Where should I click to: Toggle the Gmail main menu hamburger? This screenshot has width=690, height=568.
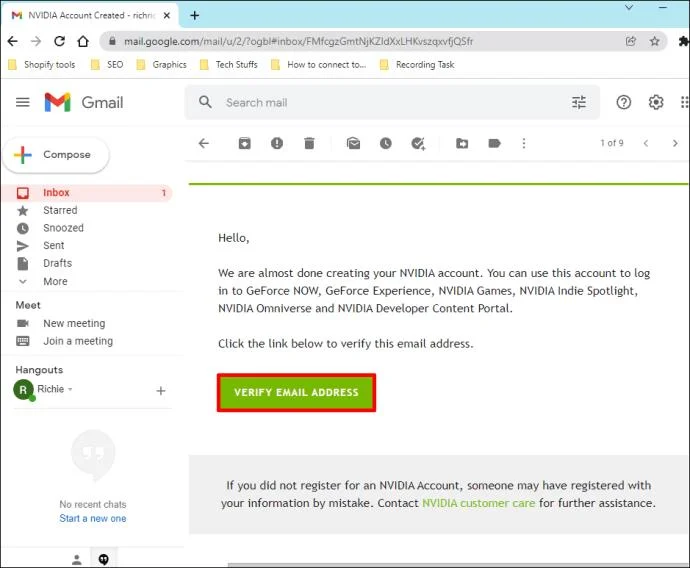[23, 103]
